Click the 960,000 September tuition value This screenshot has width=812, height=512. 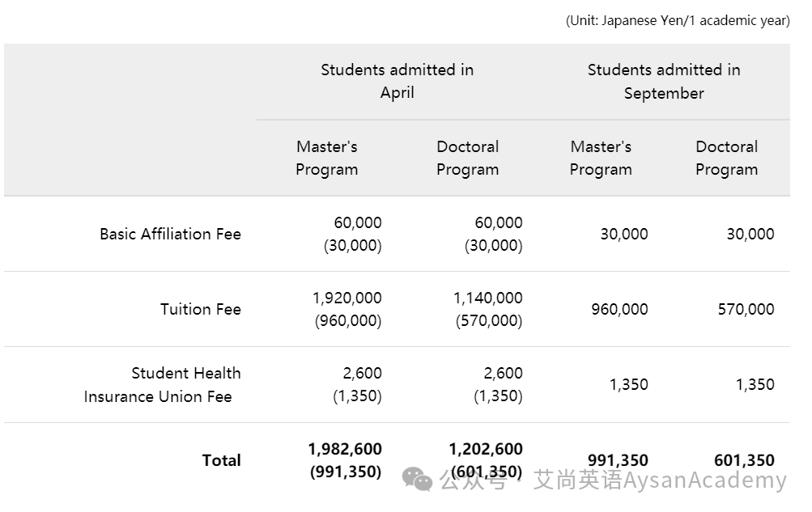coord(619,309)
